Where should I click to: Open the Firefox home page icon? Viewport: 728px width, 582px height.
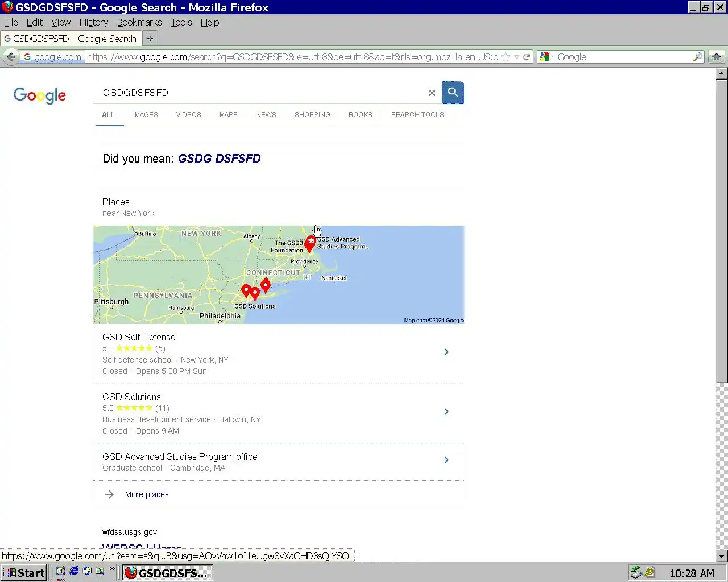coord(717,57)
